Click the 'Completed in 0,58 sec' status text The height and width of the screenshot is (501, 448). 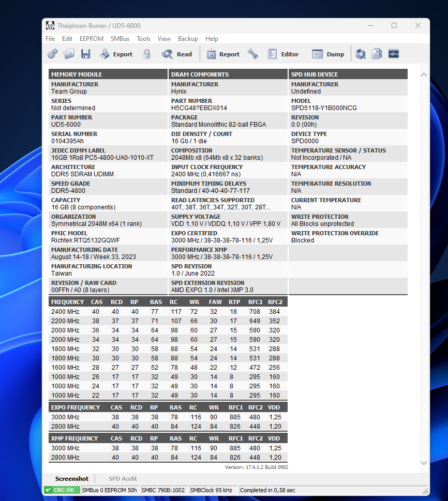[x=267, y=490]
